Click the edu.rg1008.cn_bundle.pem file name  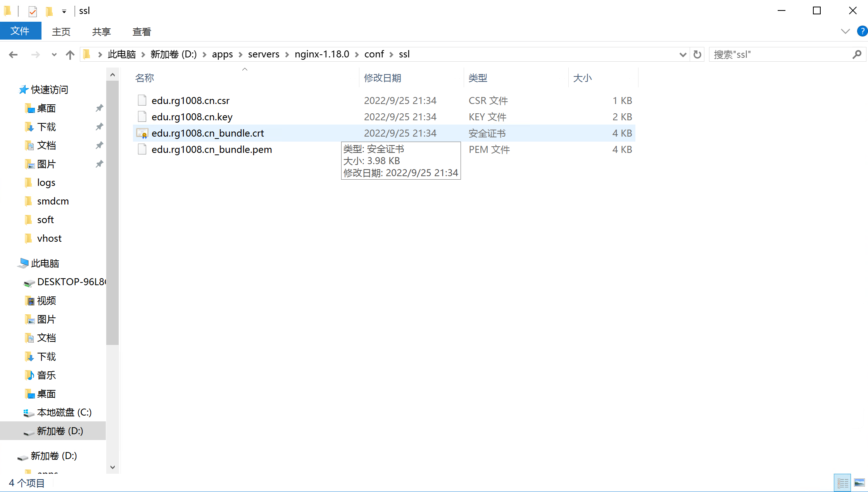coord(212,149)
